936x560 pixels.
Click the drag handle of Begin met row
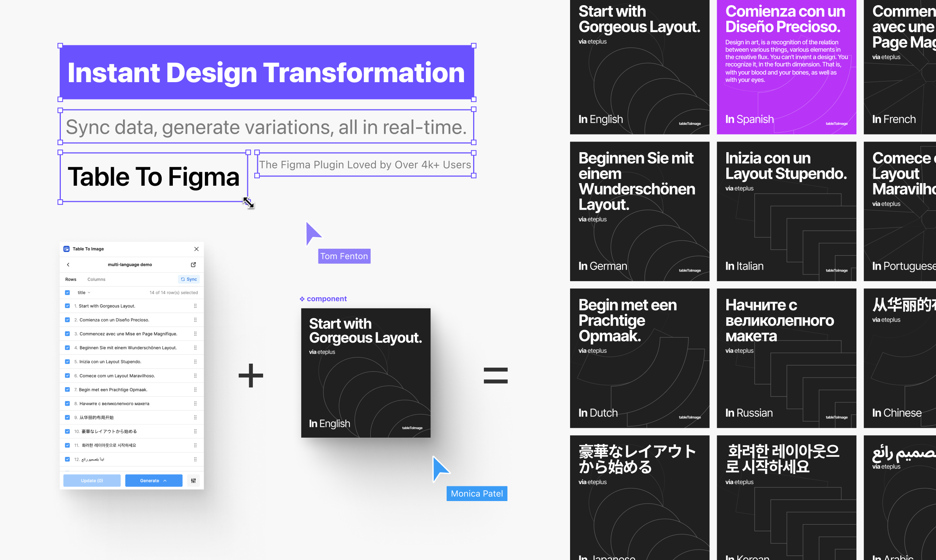195,390
